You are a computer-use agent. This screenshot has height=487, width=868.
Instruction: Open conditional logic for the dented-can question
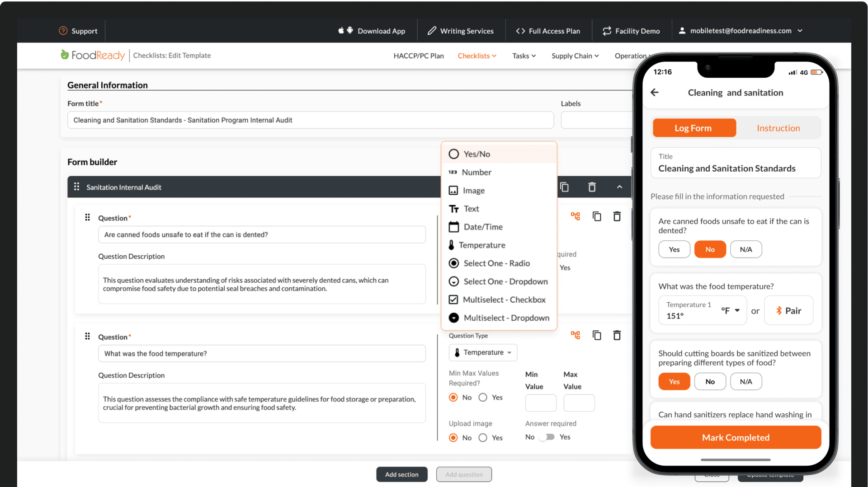coord(575,216)
